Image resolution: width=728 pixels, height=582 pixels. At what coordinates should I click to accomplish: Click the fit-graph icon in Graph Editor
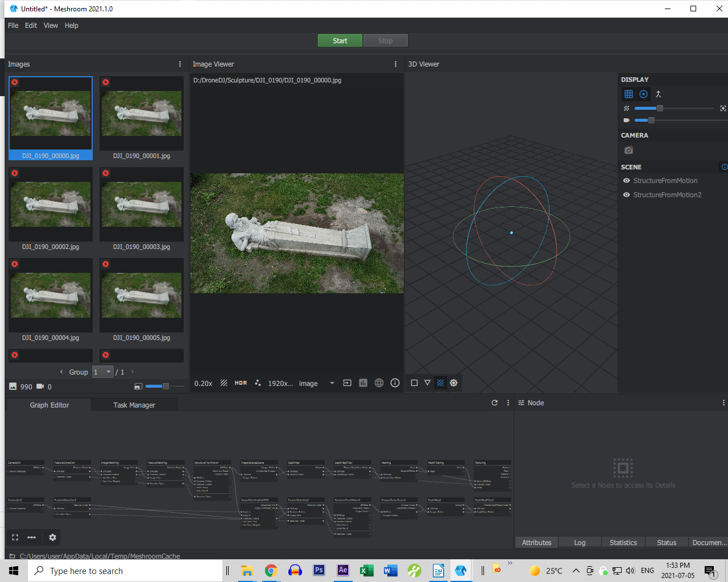pyautogui.click(x=15, y=537)
